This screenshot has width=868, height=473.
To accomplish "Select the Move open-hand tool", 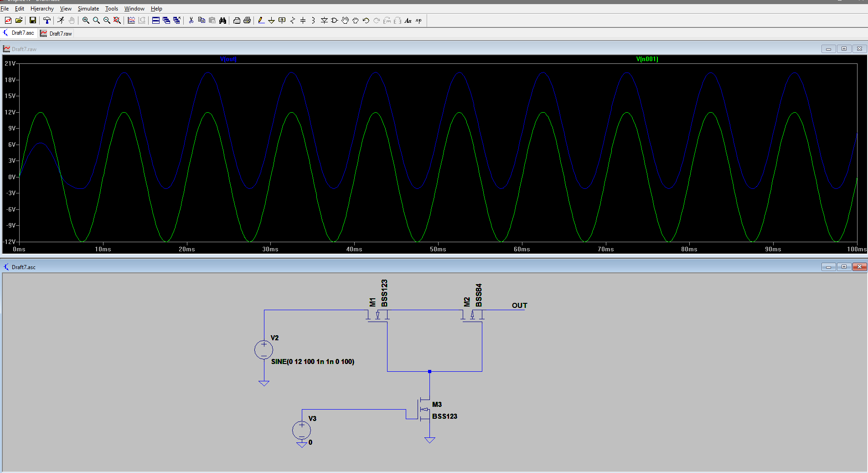I will pos(345,20).
